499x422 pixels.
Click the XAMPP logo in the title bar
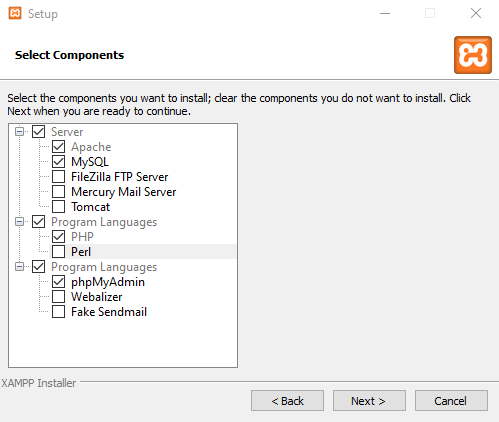[15, 13]
